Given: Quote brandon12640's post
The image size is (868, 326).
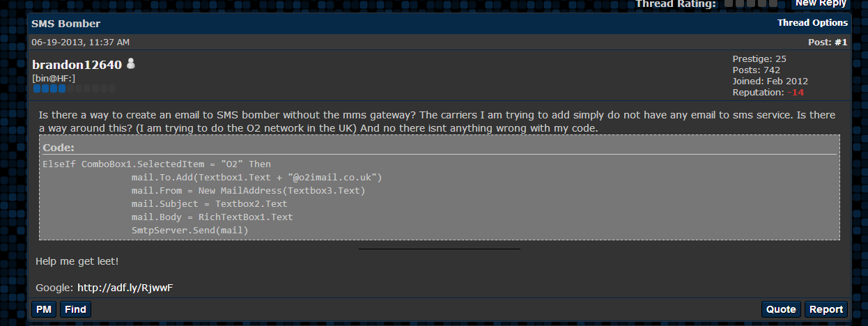Looking at the screenshot, I should click(781, 309).
